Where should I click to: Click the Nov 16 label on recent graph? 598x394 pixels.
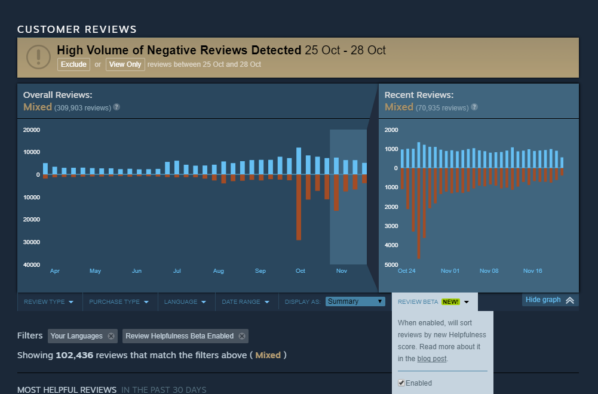point(532,271)
